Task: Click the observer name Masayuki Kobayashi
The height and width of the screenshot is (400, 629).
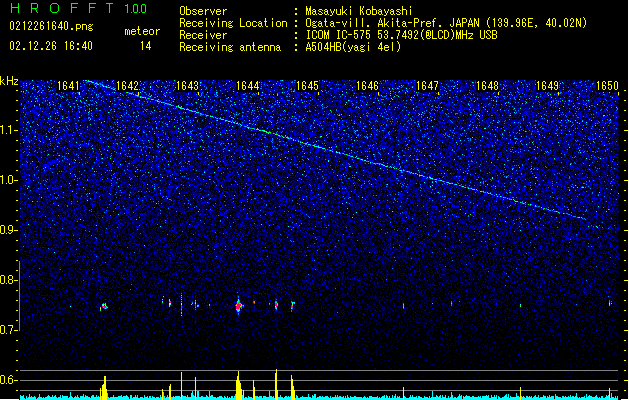Action: (359, 11)
